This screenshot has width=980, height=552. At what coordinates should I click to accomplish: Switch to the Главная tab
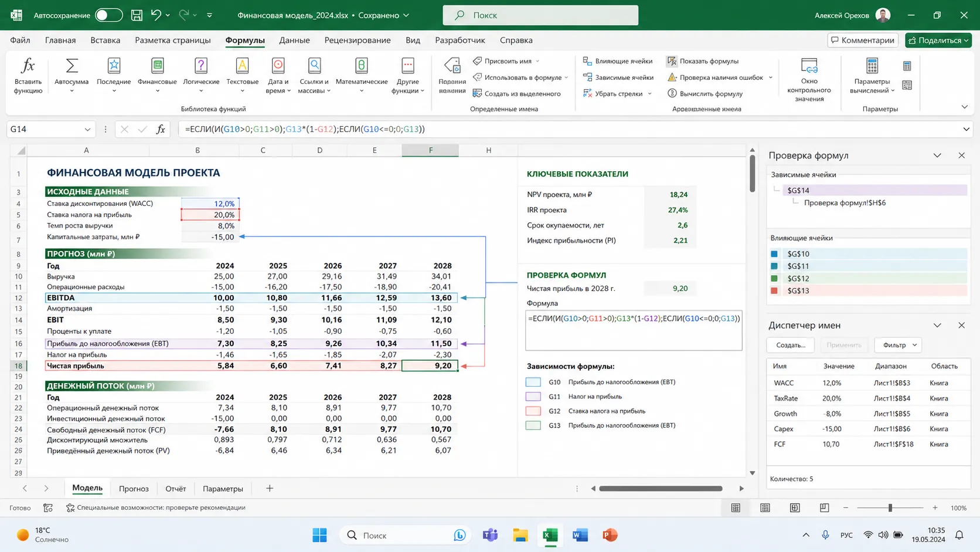[x=60, y=40]
